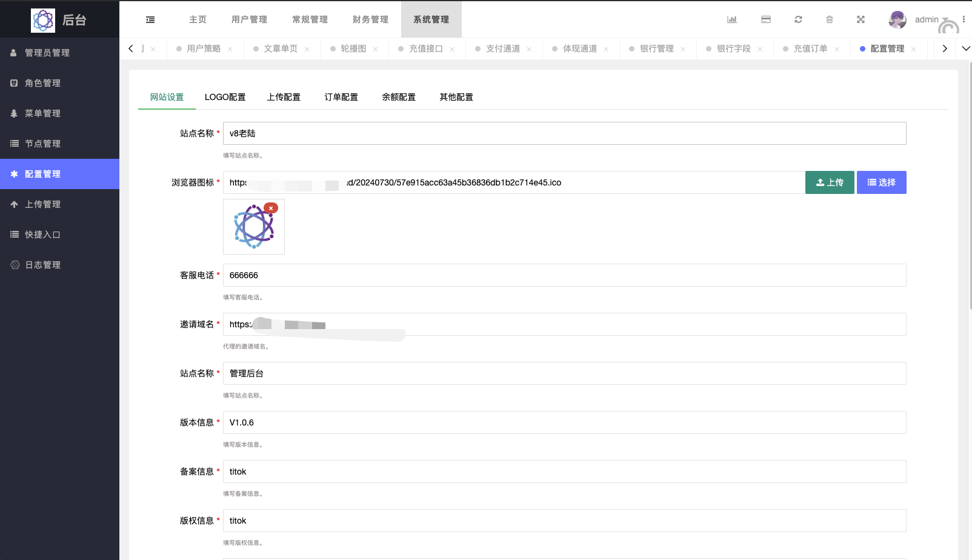
Task: Open the admin user menu
Action: pyautogui.click(x=926, y=19)
